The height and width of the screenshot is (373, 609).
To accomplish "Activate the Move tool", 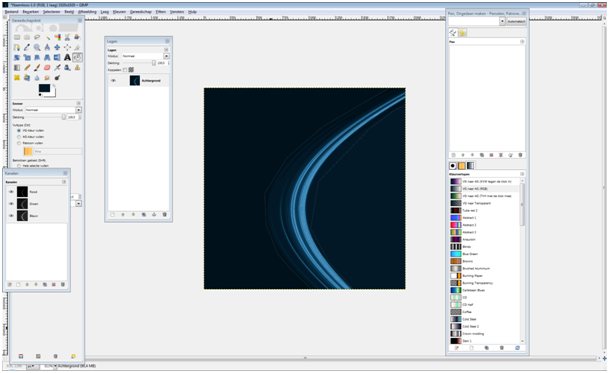I will click(x=57, y=47).
